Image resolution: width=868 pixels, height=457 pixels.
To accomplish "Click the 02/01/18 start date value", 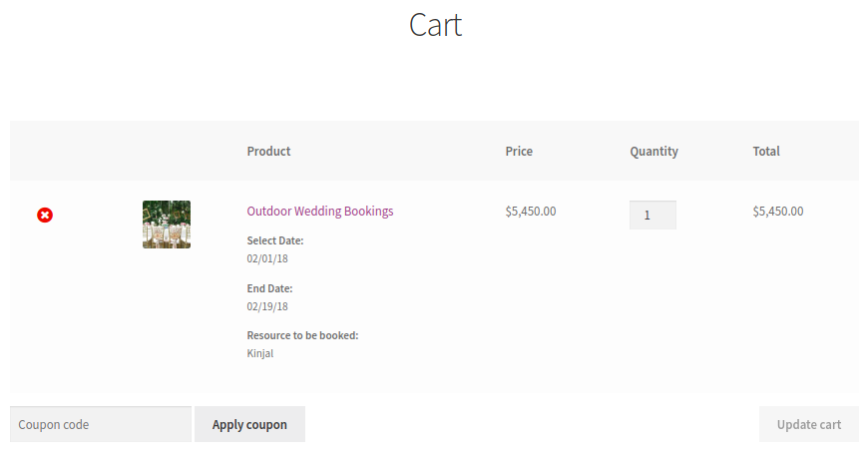I will tap(267, 258).
